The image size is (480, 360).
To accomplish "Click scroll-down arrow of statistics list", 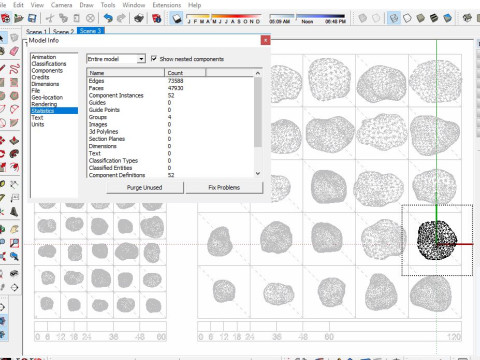I will [x=258, y=173].
